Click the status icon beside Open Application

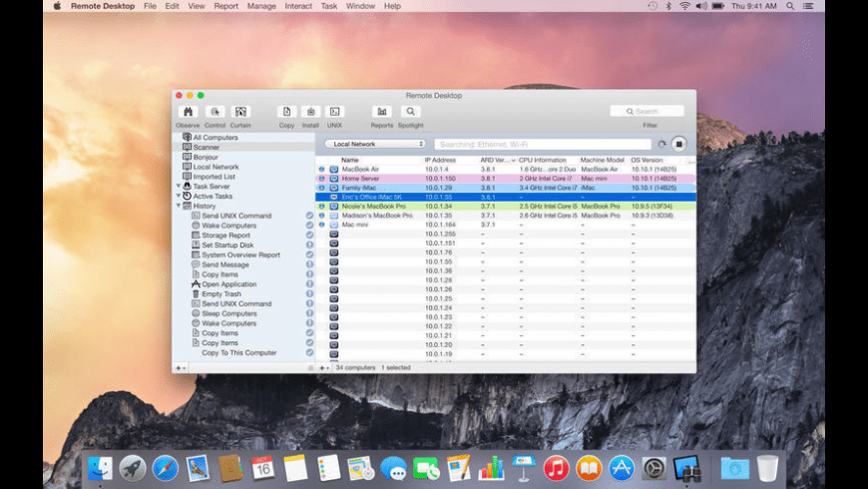(309, 284)
